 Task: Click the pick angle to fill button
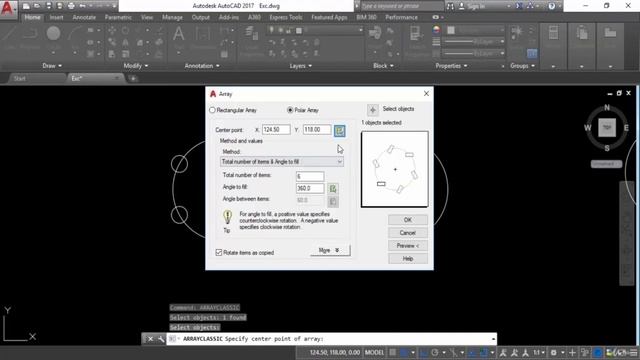coord(333,189)
